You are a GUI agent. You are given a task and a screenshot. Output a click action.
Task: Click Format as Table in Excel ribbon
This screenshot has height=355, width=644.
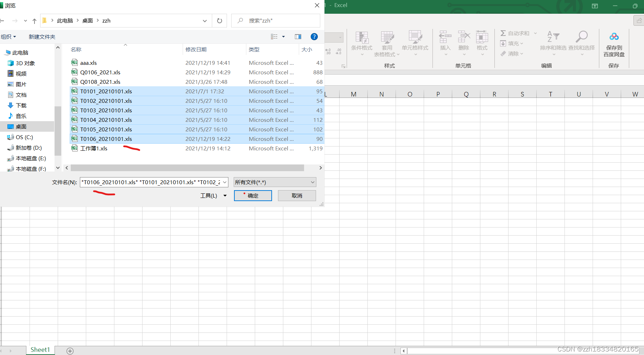pyautogui.click(x=387, y=44)
